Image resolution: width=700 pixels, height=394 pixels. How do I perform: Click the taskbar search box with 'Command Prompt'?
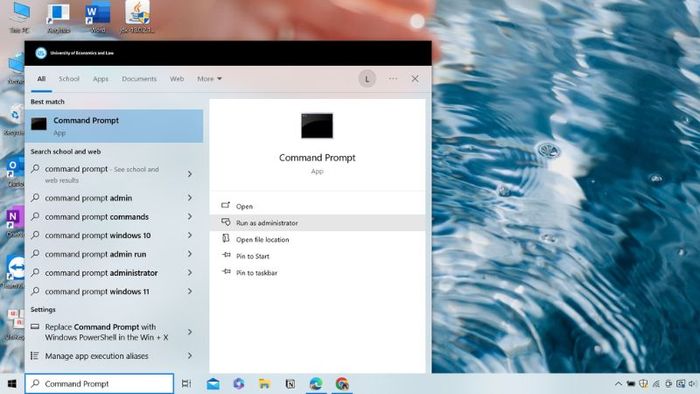99,383
